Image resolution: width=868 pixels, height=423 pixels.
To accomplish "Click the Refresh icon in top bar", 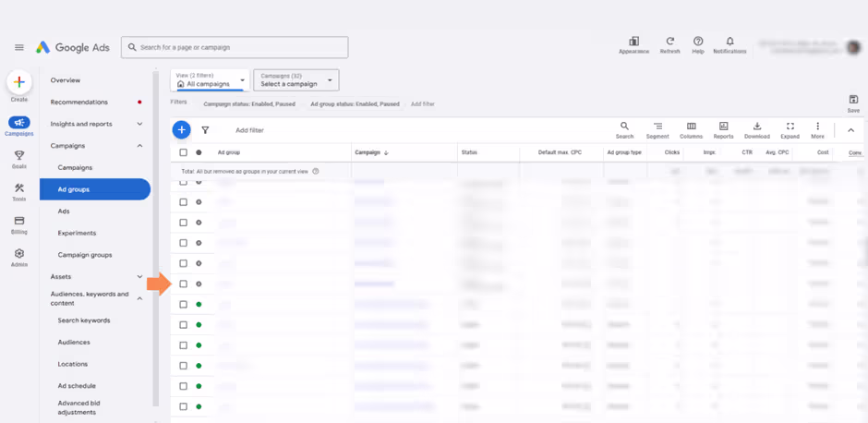I will 669,44.
